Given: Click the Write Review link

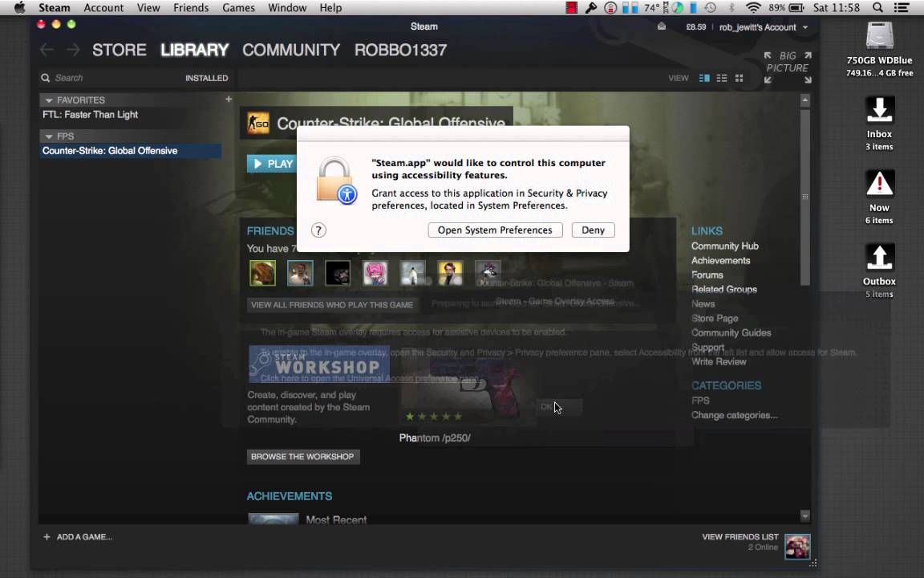Looking at the screenshot, I should pyautogui.click(x=719, y=361).
